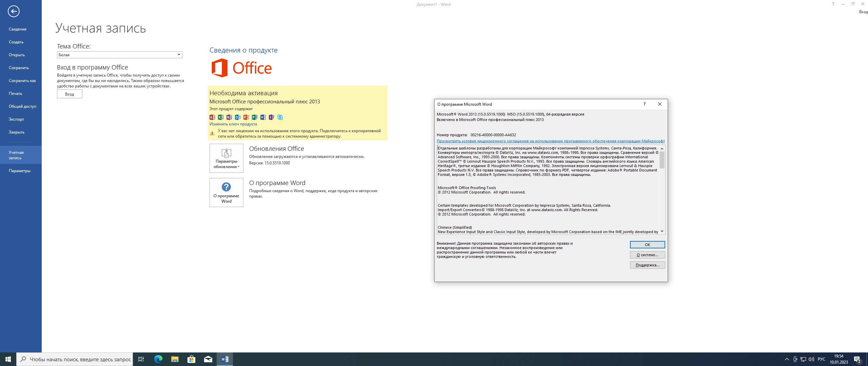868x366 pixels.
Task: Click the activation warning triangle icon
Action: click(x=212, y=134)
